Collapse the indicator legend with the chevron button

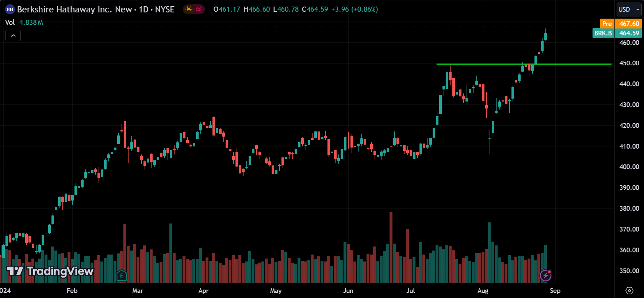[x=13, y=36]
